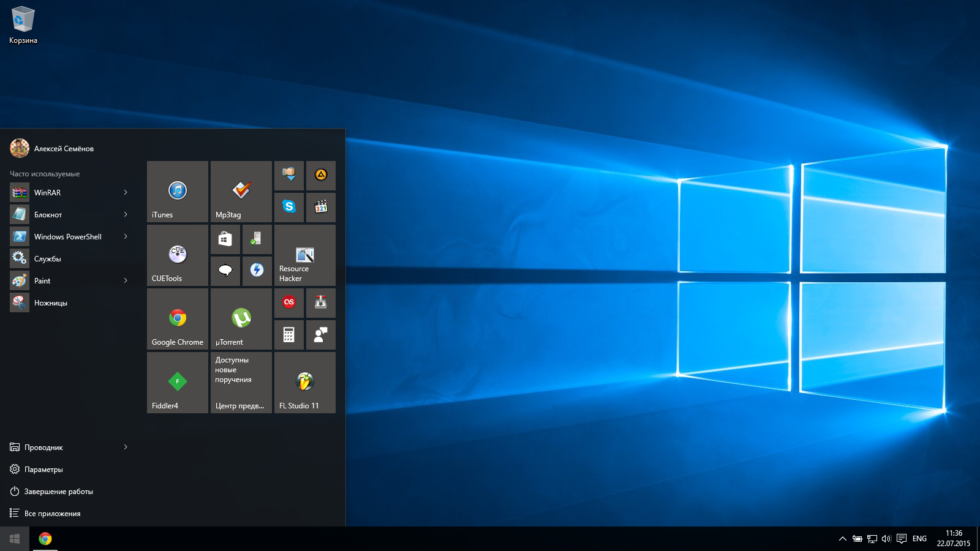Open the Алексей Семёнов user account menu

[52, 148]
